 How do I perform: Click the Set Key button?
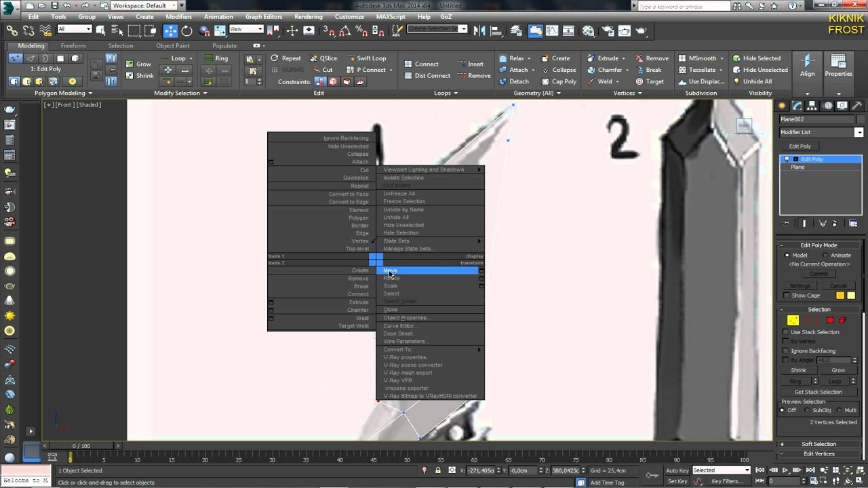[x=677, y=481]
